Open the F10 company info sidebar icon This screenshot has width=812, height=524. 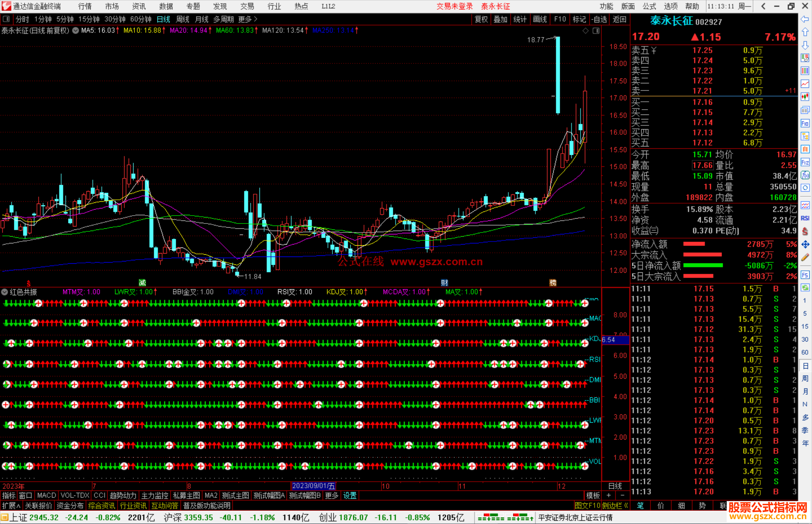click(x=805, y=124)
